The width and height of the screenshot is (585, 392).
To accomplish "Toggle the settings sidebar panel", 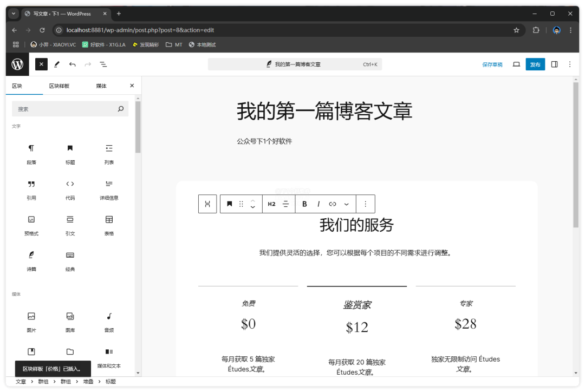I will coord(554,64).
